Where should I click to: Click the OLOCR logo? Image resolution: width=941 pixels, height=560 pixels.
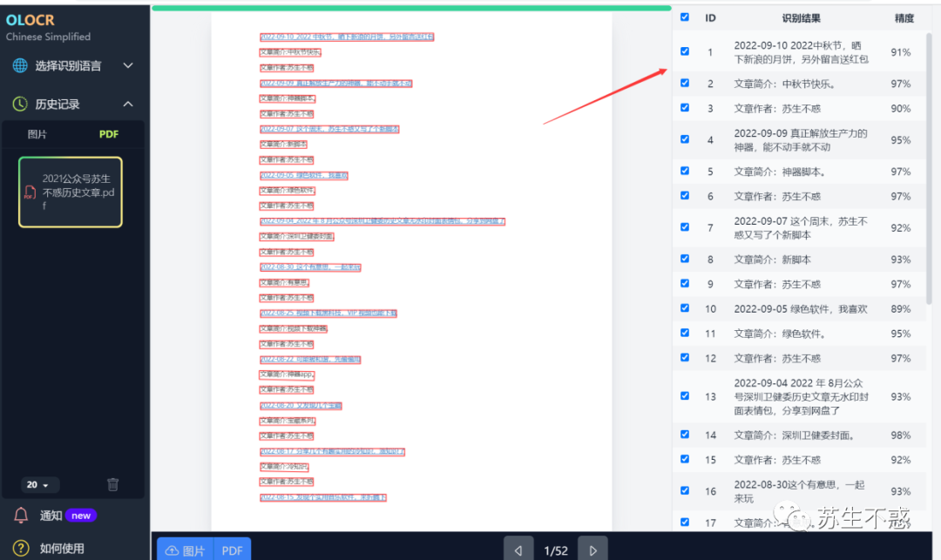tap(30, 20)
